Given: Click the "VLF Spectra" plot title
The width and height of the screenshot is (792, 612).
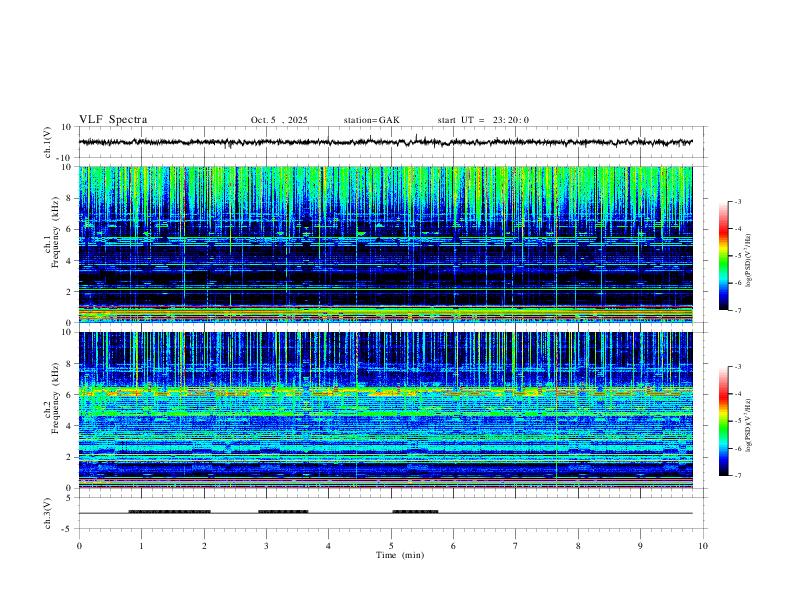Looking at the screenshot, I should tap(113, 120).
